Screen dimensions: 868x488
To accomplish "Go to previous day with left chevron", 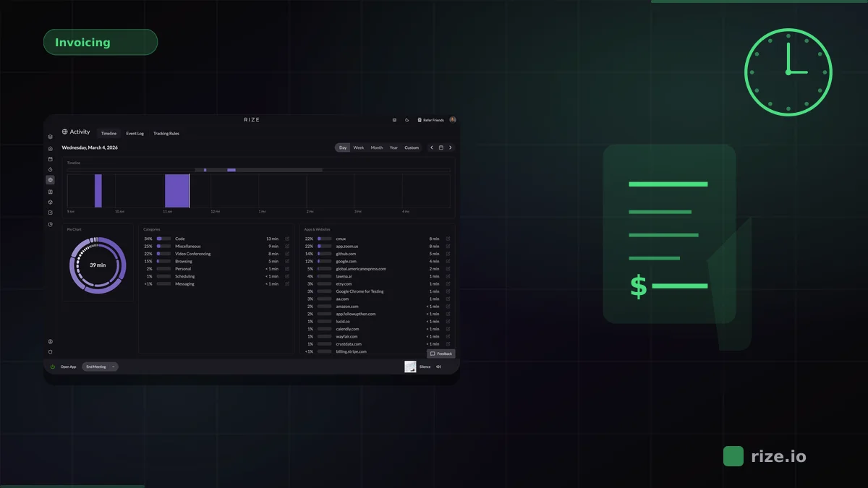I will [x=432, y=147].
